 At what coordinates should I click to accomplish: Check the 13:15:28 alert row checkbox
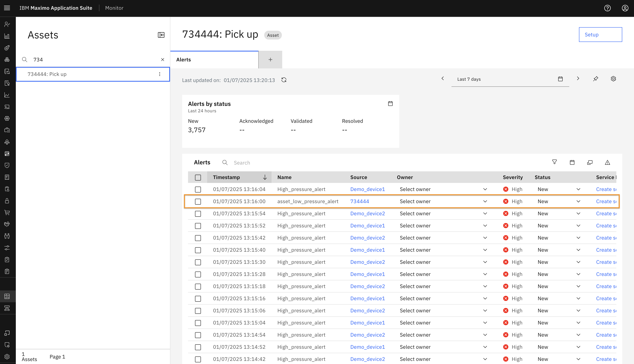tap(198, 274)
